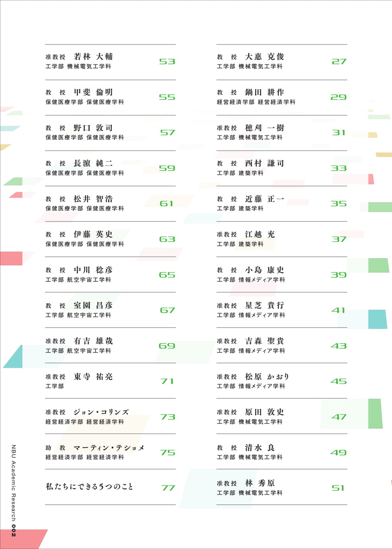Click the 伊藤 英史 entry
The width and height of the screenshot is (392, 549).
pos(110,239)
